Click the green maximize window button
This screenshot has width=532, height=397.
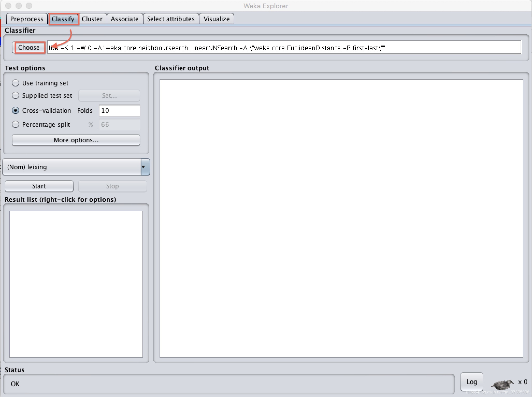click(x=29, y=6)
